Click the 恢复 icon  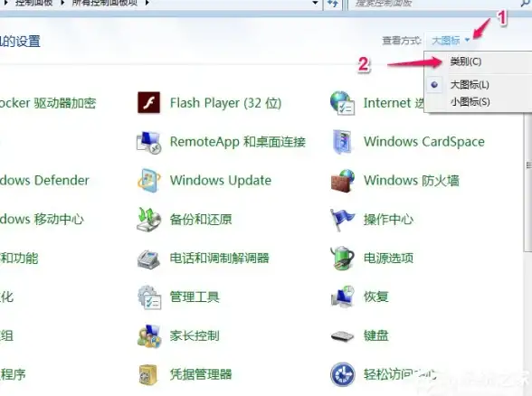pos(342,297)
